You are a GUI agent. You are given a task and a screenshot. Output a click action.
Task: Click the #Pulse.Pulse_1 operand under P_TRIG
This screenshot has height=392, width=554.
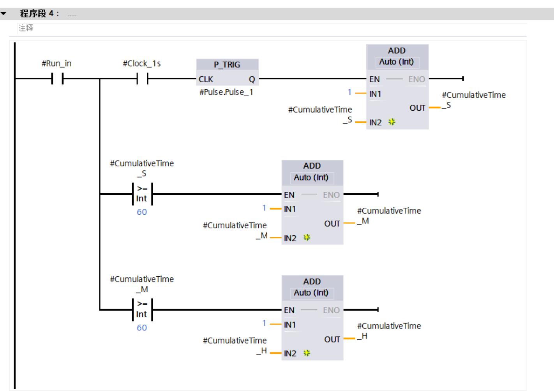(226, 92)
